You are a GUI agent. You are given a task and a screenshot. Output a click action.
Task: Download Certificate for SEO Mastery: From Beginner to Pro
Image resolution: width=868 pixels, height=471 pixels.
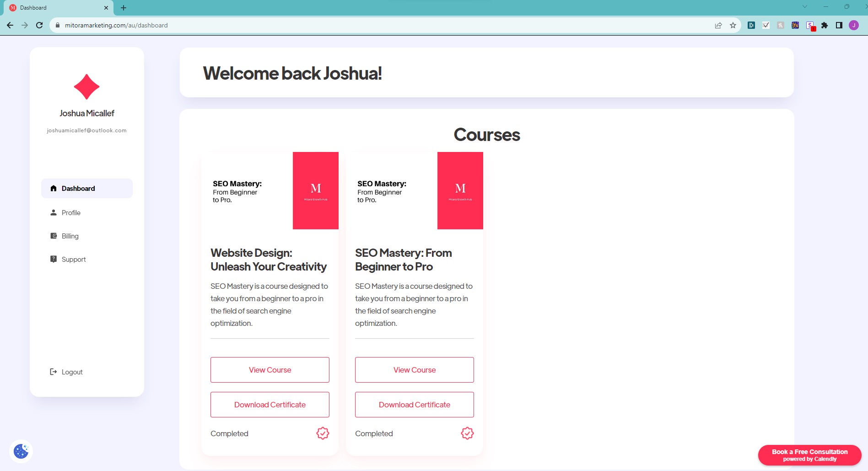(x=414, y=404)
